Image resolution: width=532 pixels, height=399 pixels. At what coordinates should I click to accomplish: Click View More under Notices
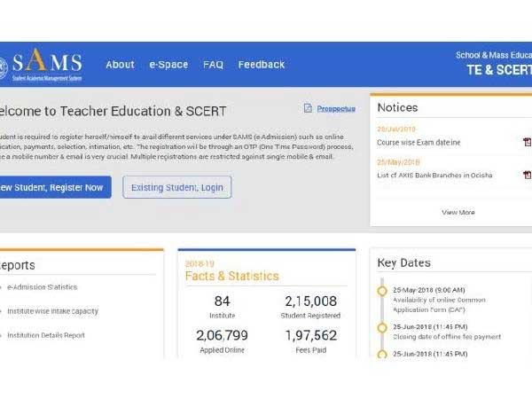pyautogui.click(x=458, y=212)
